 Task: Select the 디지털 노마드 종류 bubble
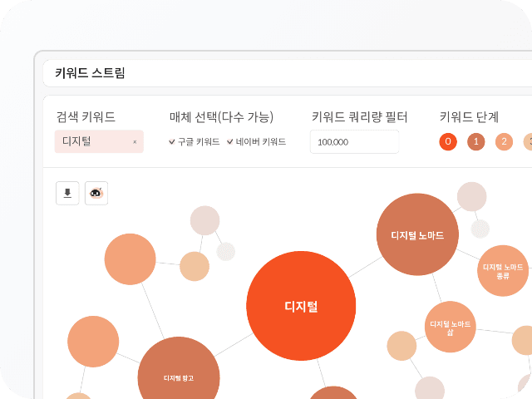[x=503, y=271]
